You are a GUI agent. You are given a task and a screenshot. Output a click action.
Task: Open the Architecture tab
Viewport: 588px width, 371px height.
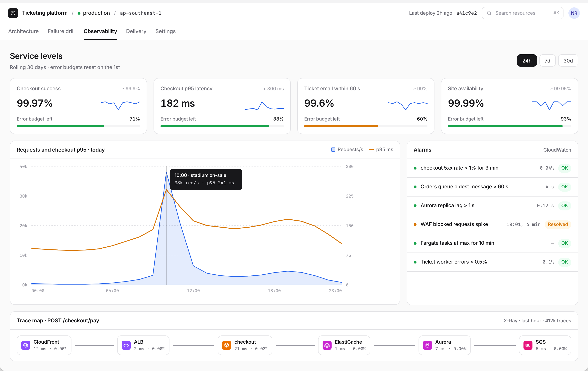tap(23, 31)
